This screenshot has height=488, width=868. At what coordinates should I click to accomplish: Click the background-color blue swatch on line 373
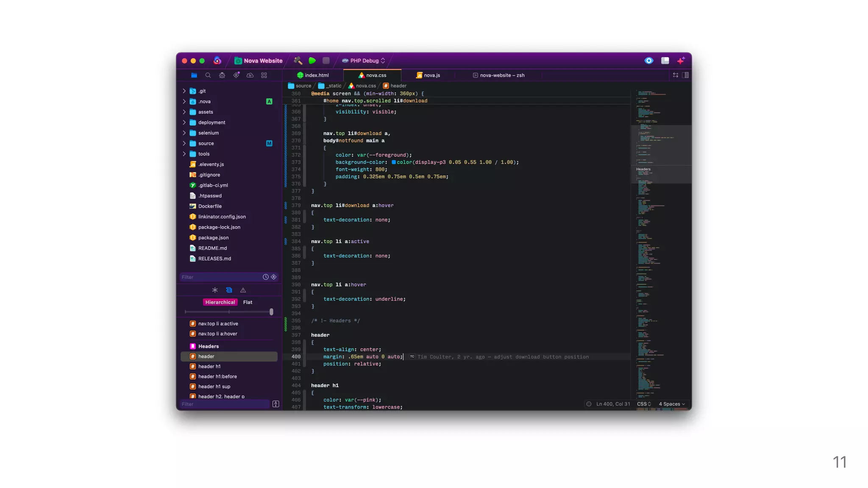point(394,162)
